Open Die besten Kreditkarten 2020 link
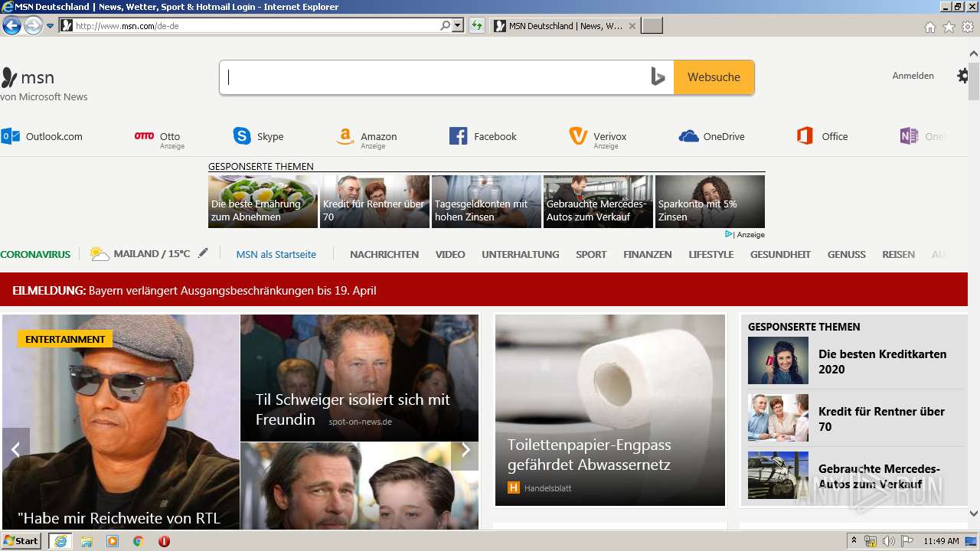The height and width of the screenshot is (551, 980). (882, 361)
